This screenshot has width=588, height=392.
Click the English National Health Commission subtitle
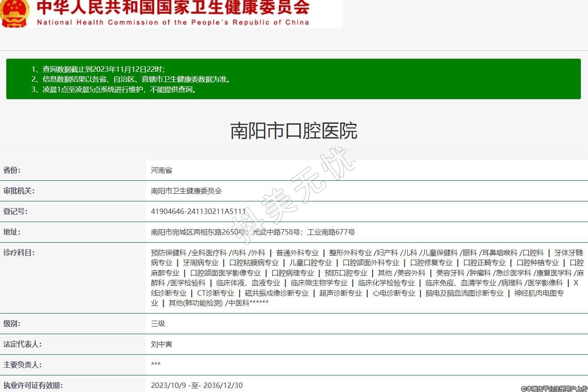click(x=173, y=22)
